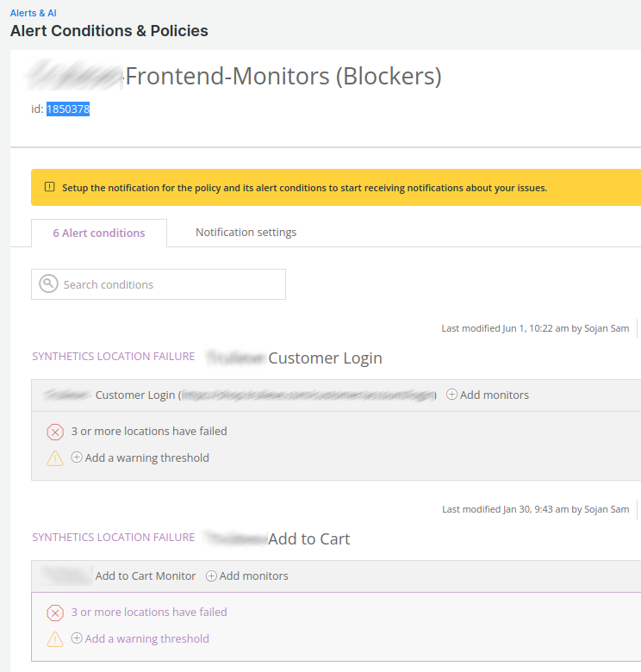Click plus icon beside Add to Cart Add monitors

click(x=211, y=576)
